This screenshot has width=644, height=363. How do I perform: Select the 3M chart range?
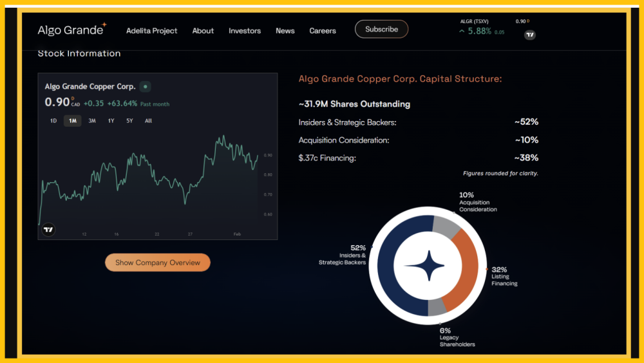click(92, 121)
